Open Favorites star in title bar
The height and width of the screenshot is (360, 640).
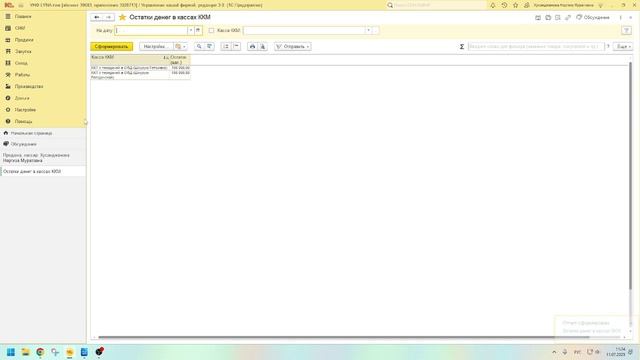tap(516, 5)
